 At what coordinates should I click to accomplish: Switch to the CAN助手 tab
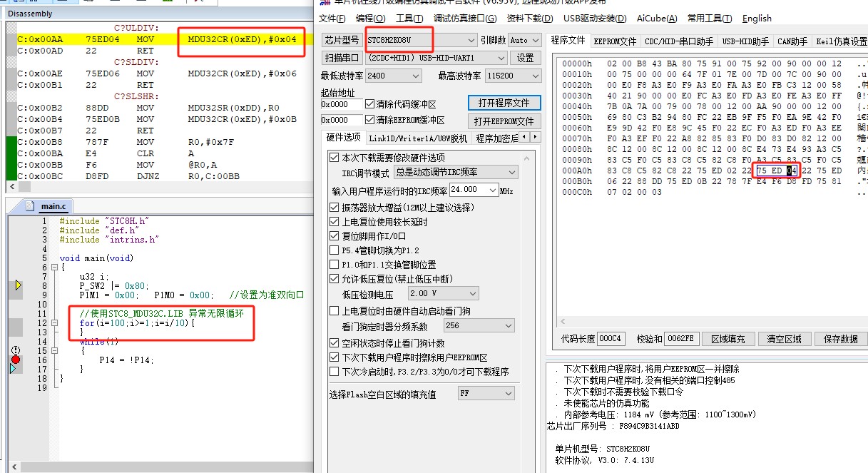(792, 41)
